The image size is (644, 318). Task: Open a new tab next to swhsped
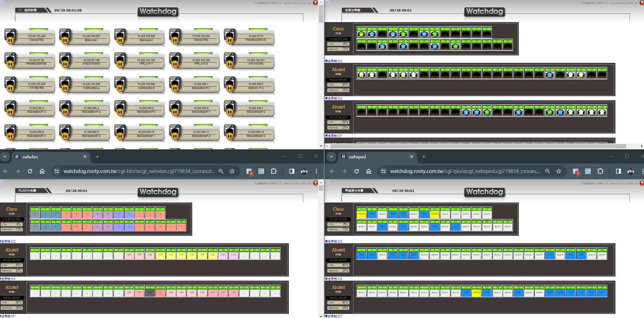424,157
